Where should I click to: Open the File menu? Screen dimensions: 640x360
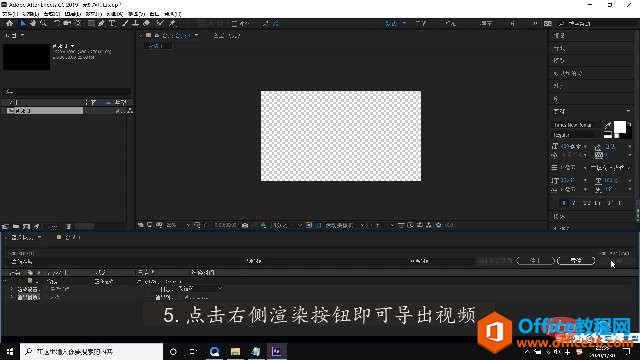(x=9, y=13)
